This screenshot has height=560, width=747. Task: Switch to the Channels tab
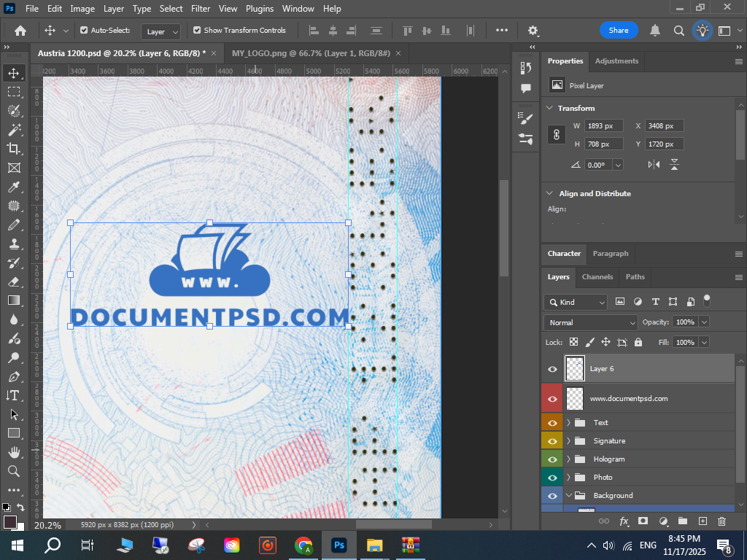pos(597,277)
